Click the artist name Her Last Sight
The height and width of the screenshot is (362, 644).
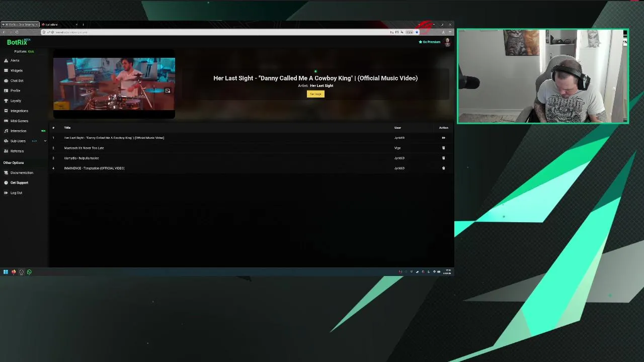click(x=321, y=85)
